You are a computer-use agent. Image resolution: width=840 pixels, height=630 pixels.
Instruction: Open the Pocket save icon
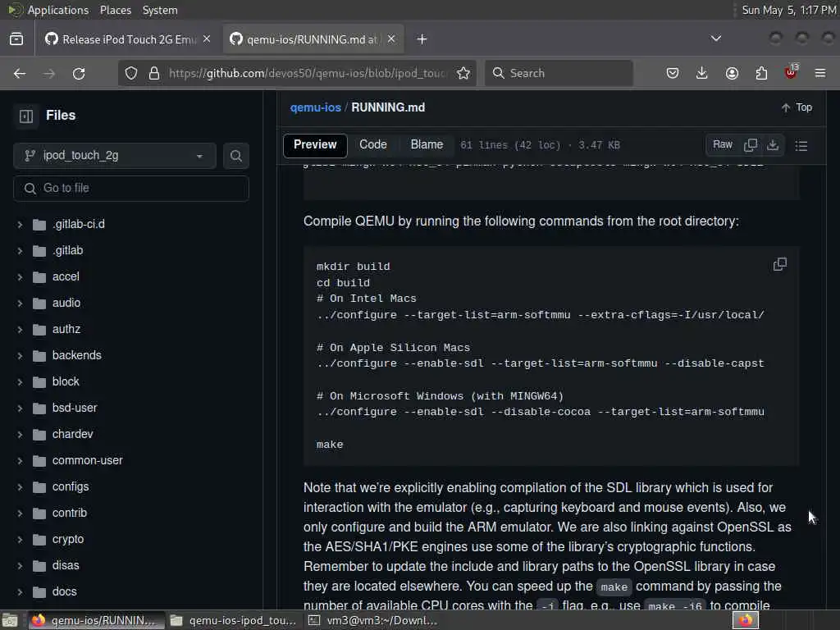point(673,73)
